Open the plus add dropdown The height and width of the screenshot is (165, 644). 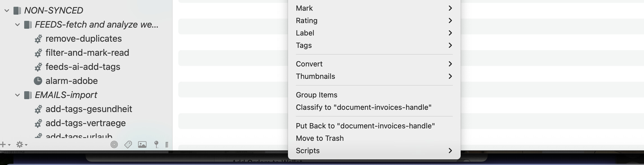click(5, 145)
